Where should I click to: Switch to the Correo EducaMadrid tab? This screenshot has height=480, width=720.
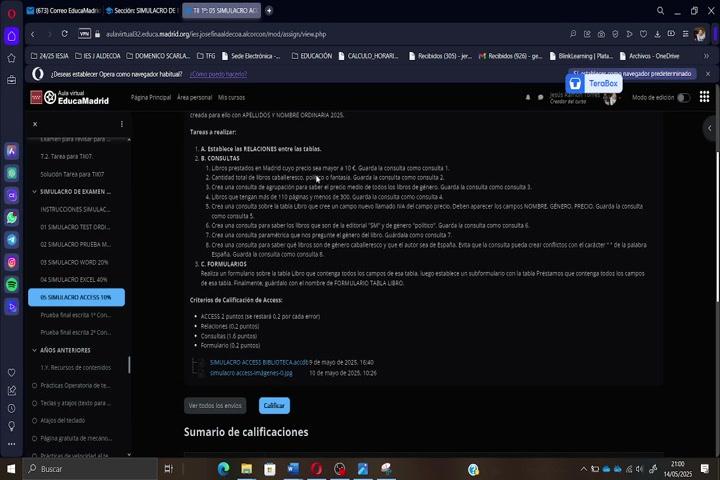pos(63,11)
